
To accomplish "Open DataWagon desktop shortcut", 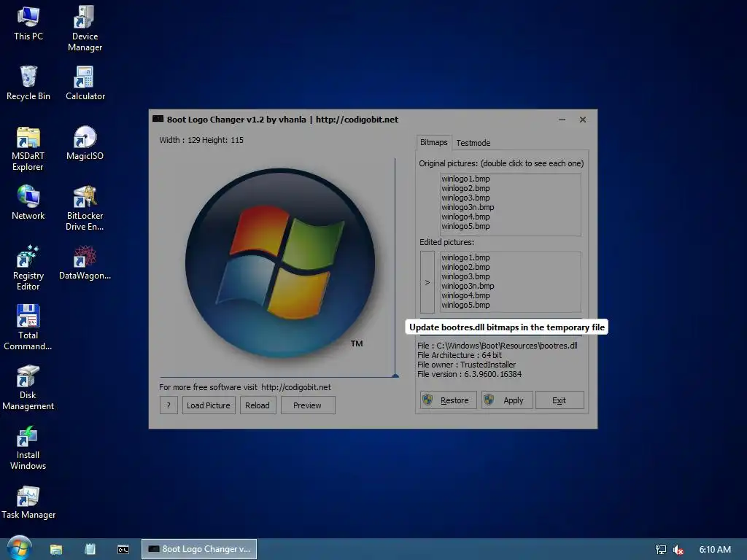I will (85, 262).
